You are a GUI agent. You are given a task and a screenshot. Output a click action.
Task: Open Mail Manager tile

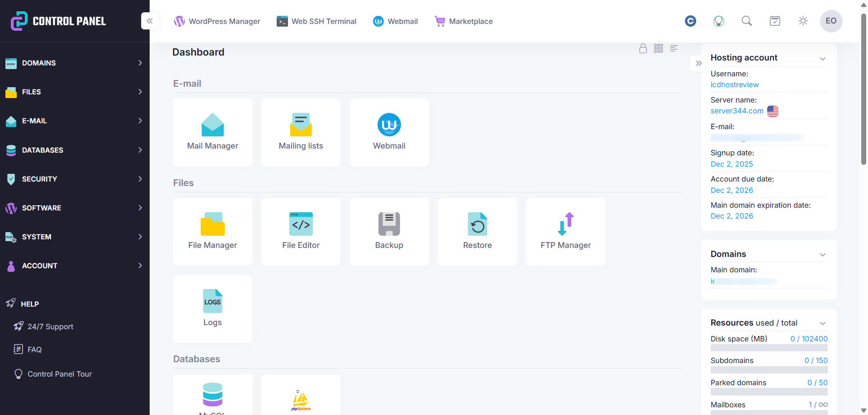[212, 132]
